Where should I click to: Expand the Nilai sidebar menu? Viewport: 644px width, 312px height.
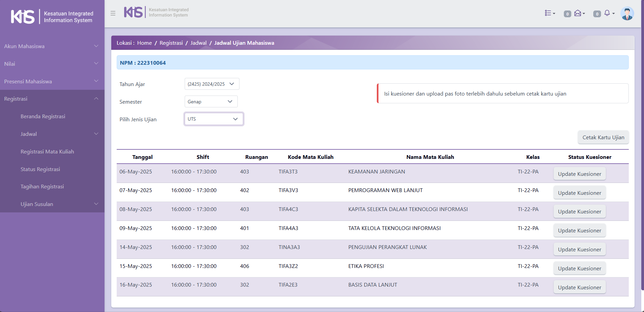51,64
